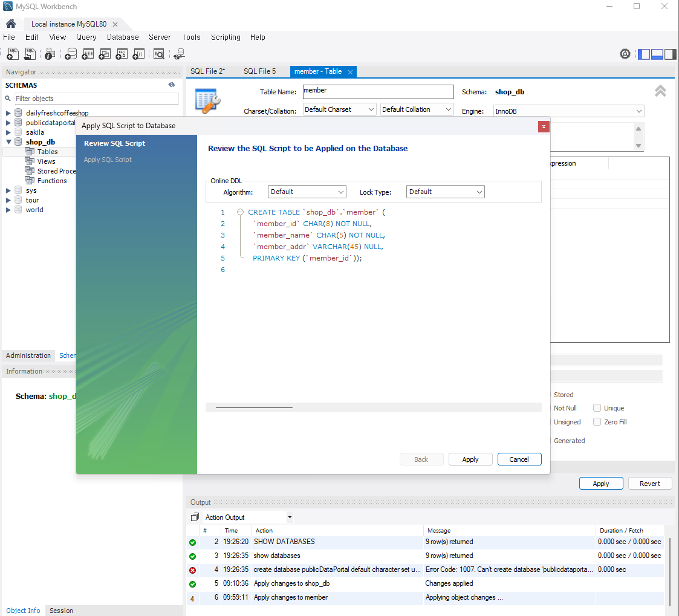
Task: Create a new schema toolbar icon
Action: (71, 54)
